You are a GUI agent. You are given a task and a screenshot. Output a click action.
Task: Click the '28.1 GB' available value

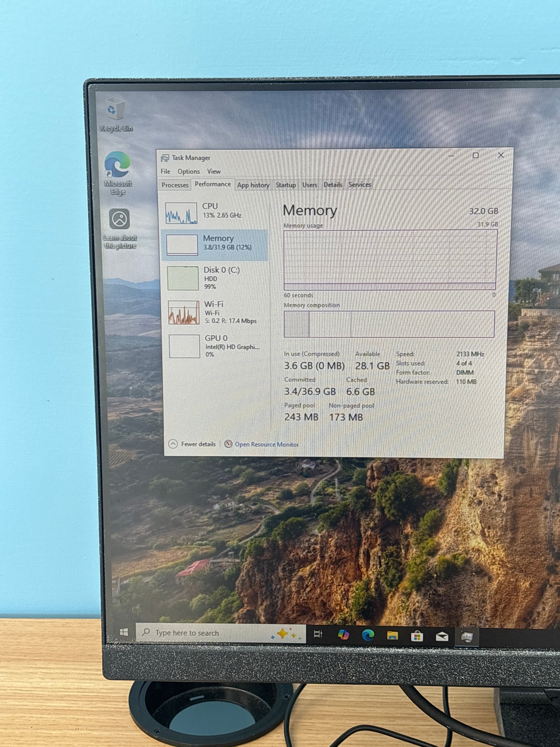click(x=372, y=366)
